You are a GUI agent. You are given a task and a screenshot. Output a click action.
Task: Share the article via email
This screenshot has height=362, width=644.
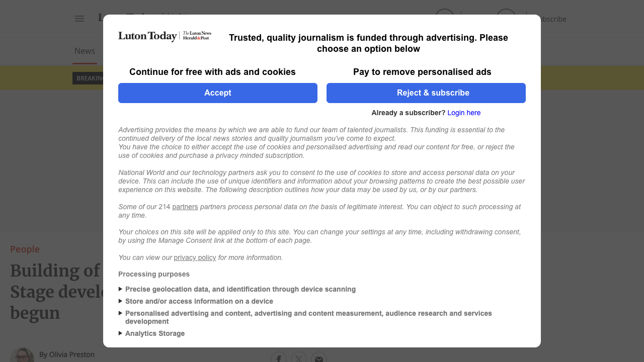[319, 357]
